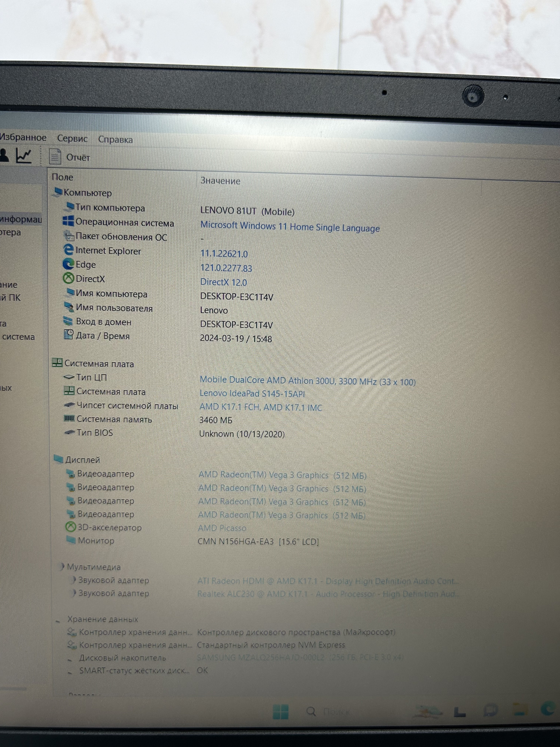The height and width of the screenshot is (747, 560).
Task: Click the Значение column header
Action: pos(220,181)
